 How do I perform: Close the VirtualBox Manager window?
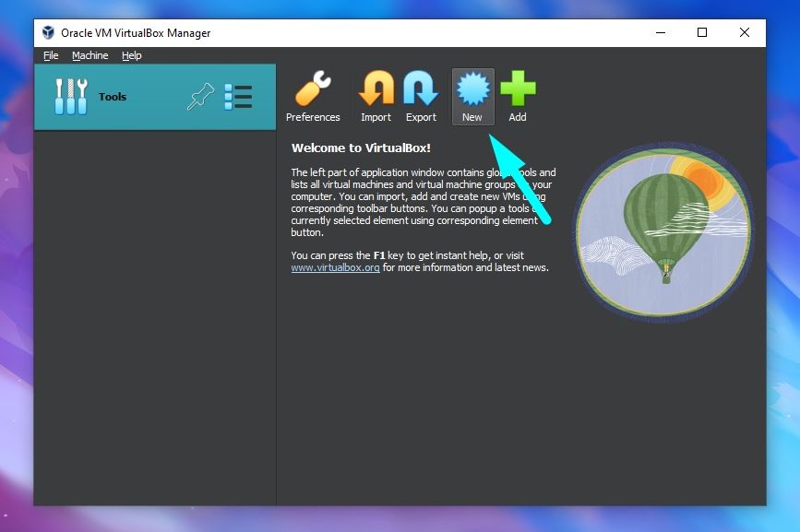745,32
